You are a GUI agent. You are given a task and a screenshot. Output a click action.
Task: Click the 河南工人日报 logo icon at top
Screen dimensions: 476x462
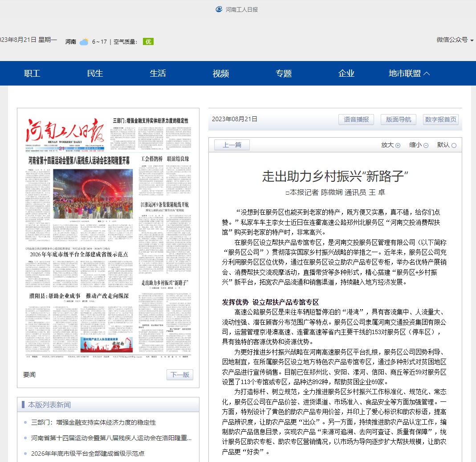click(x=218, y=9)
